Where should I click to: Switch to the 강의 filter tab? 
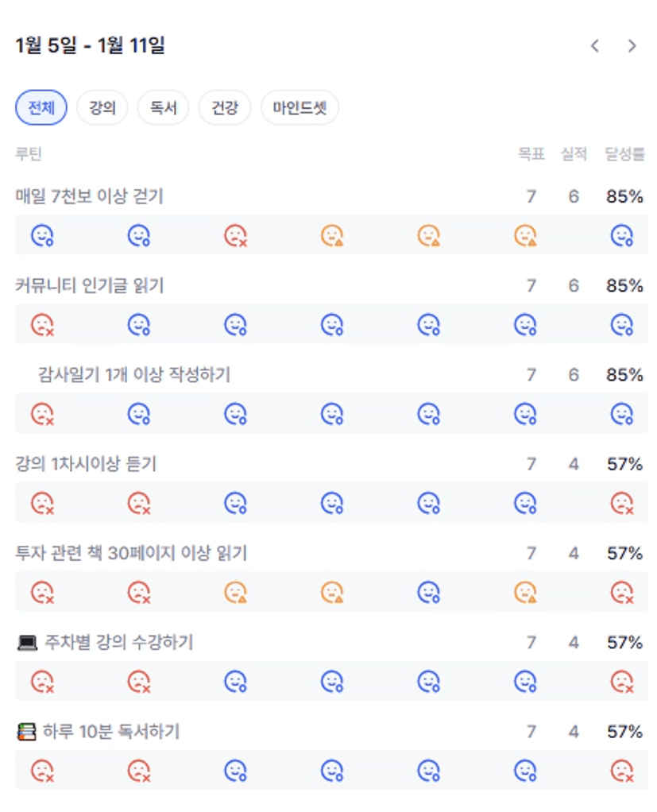(102, 108)
